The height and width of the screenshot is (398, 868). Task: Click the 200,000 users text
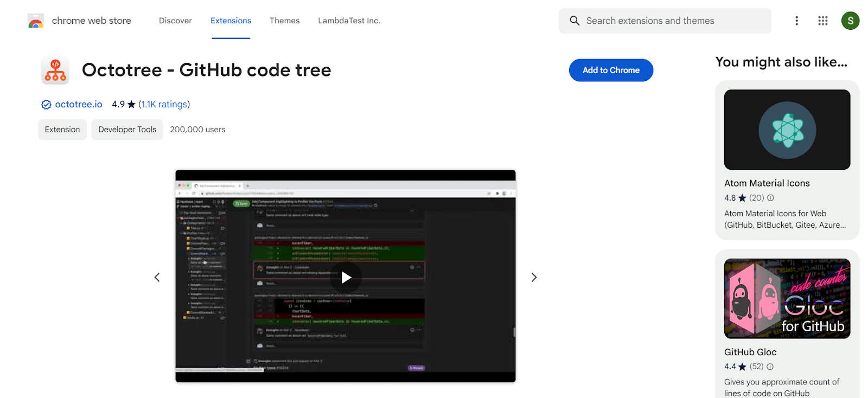pyautogui.click(x=197, y=130)
